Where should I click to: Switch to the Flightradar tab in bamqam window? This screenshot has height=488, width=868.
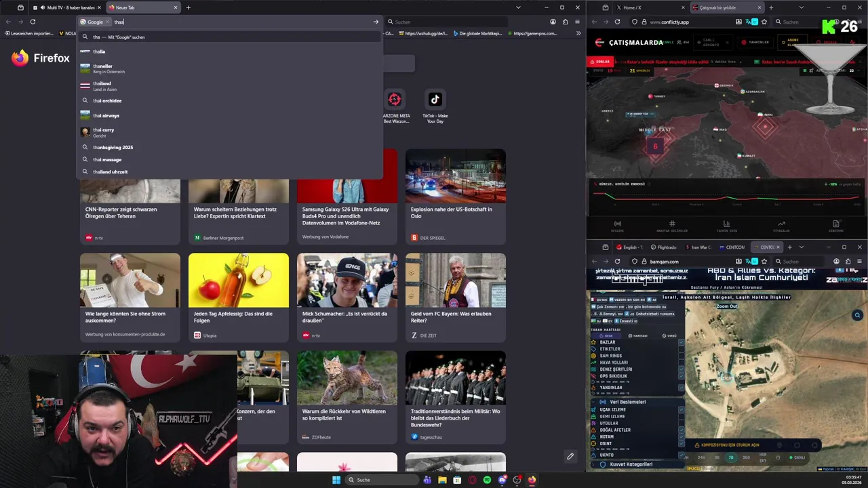point(664,247)
